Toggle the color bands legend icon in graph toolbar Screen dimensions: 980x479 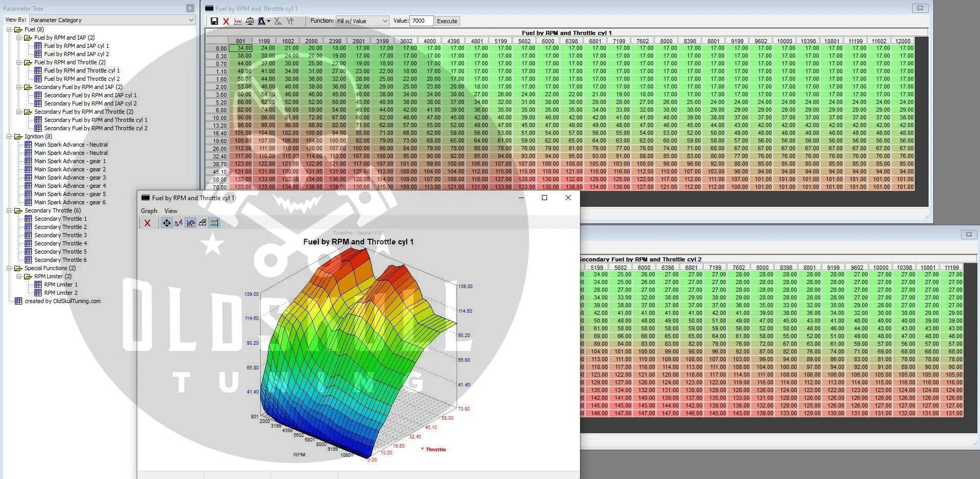click(x=214, y=223)
